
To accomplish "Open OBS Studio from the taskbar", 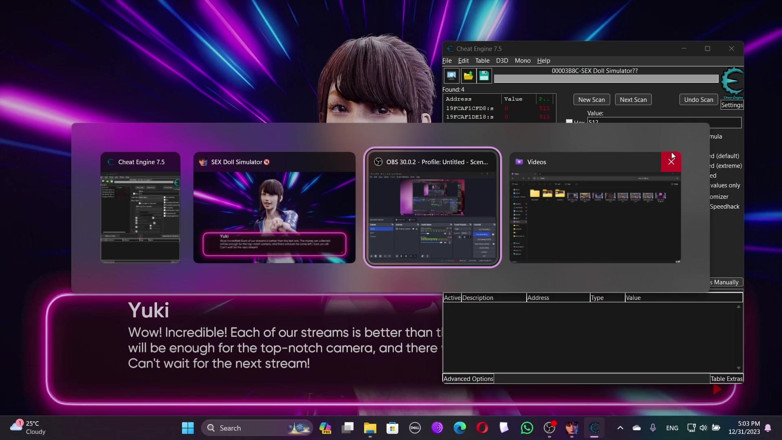I will coord(549,428).
